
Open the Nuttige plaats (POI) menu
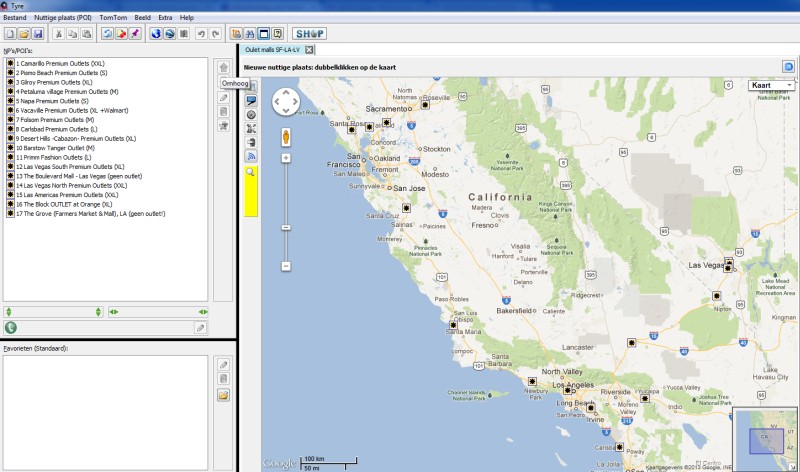pos(69,17)
